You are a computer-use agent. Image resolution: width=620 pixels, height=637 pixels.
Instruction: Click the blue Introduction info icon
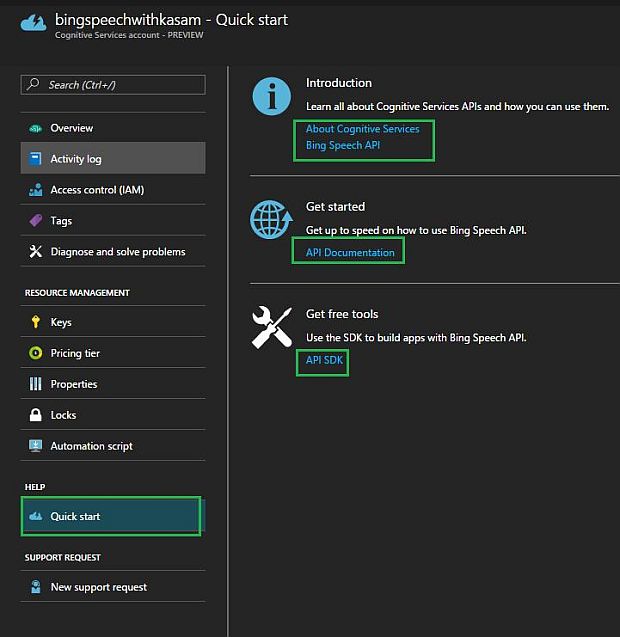271,96
